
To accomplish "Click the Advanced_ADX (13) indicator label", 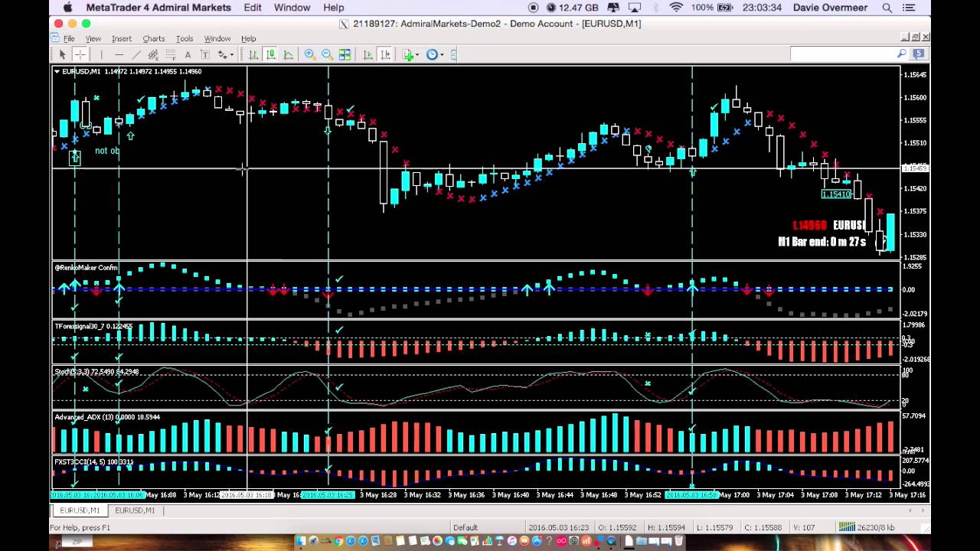I will tap(107, 417).
